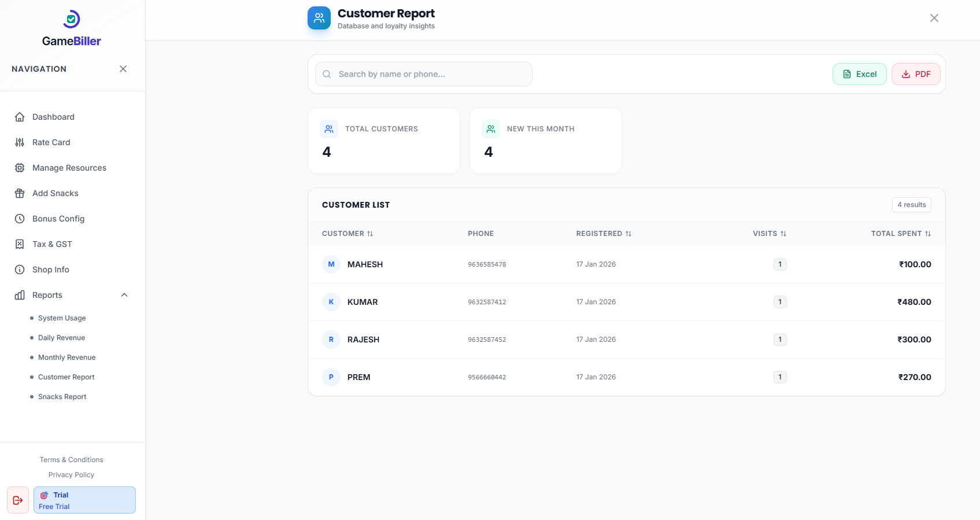Open Daily Revenue report
Image resolution: width=980 pixels, height=520 pixels.
coord(61,338)
